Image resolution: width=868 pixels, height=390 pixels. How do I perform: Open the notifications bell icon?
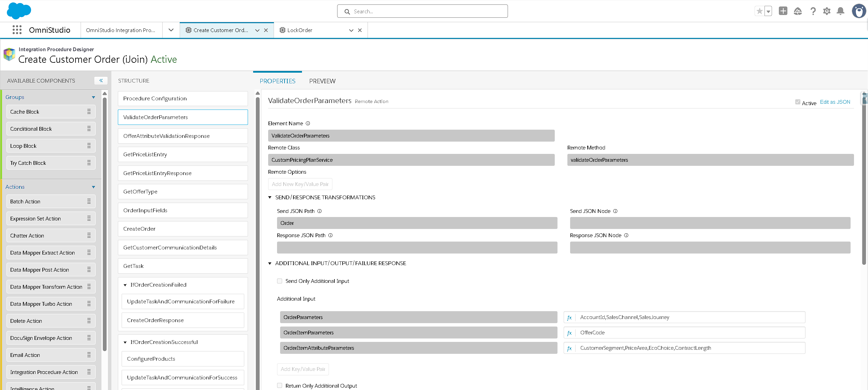[840, 11]
